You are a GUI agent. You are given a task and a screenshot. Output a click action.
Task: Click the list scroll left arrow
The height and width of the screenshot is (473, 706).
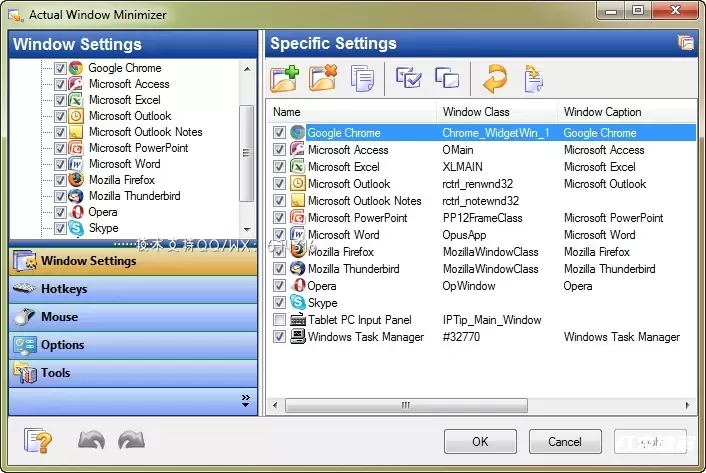click(x=275, y=405)
